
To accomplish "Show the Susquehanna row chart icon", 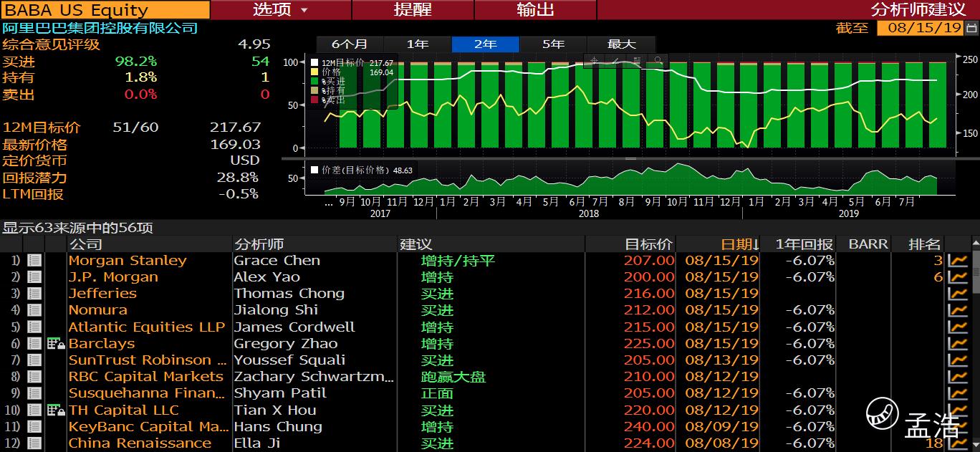I will tap(958, 393).
